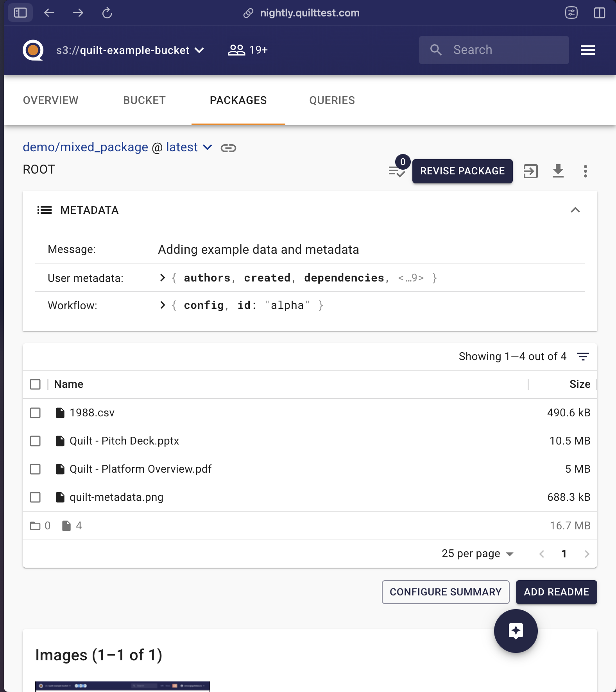Viewport: 616px width, 692px height.
Task: Open the 1988.csv file
Action: pos(92,413)
